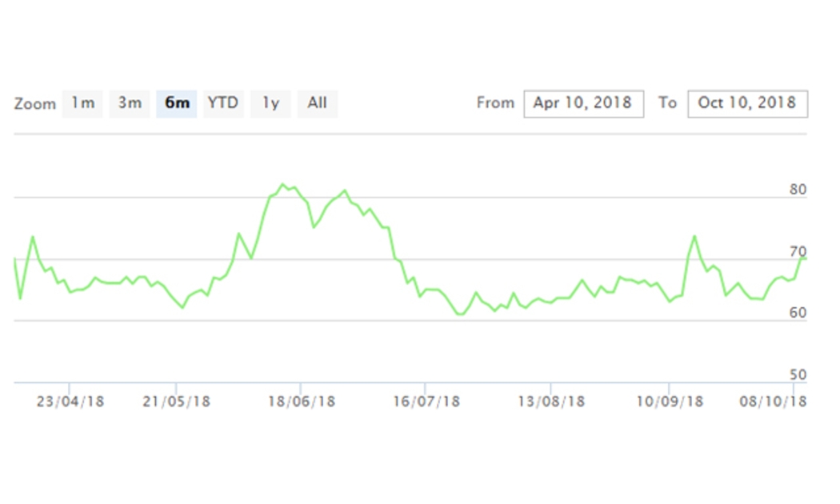Viewport: 840px width, 504px height.
Task: Click the 13/08/18 x-axis label
Action: pyautogui.click(x=551, y=402)
